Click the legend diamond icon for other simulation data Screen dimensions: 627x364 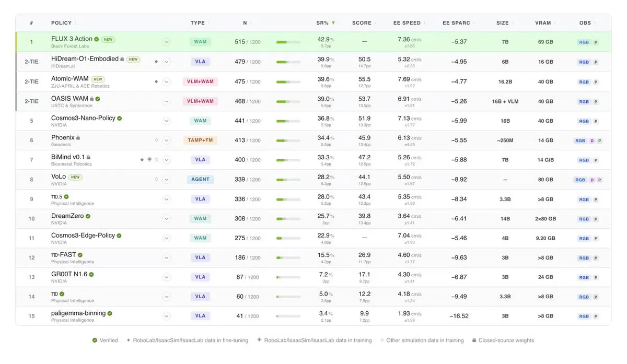click(382, 340)
